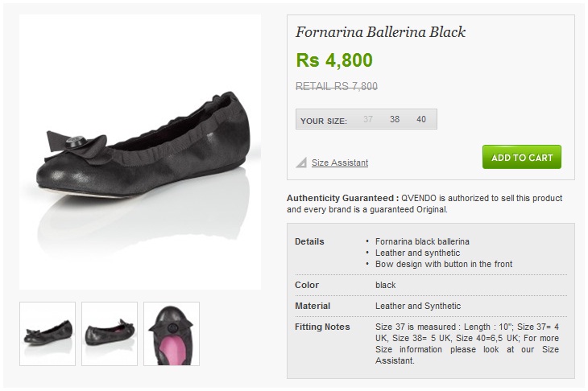Click the 'Bow design with button' bullet
The image size is (588, 391).
pyautogui.click(x=444, y=264)
